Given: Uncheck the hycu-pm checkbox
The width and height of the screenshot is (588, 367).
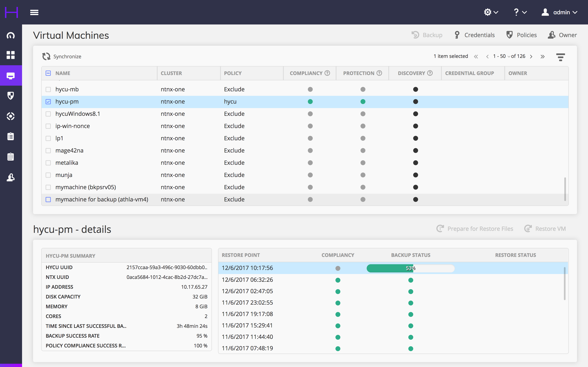Looking at the screenshot, I should coord(48,102).
